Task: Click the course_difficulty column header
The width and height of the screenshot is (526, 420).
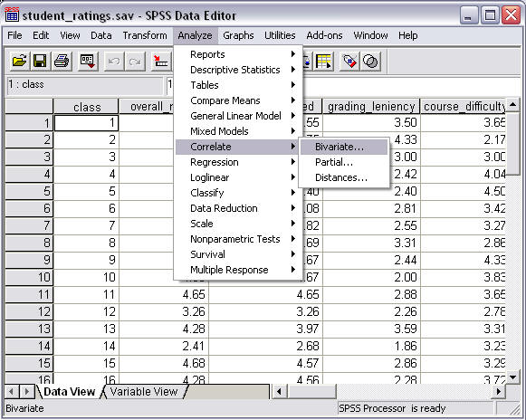Action: click(463, 107)
